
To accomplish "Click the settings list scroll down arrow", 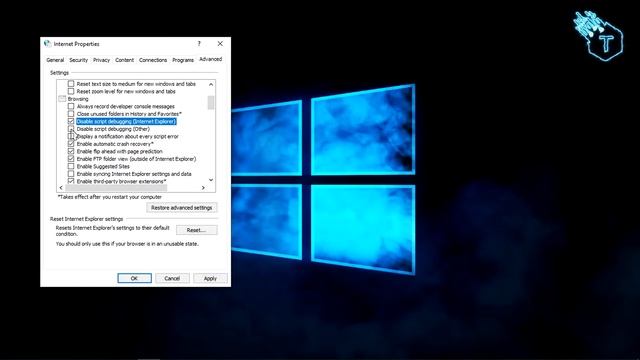I will pyautogui.click(x=211, y=180).
